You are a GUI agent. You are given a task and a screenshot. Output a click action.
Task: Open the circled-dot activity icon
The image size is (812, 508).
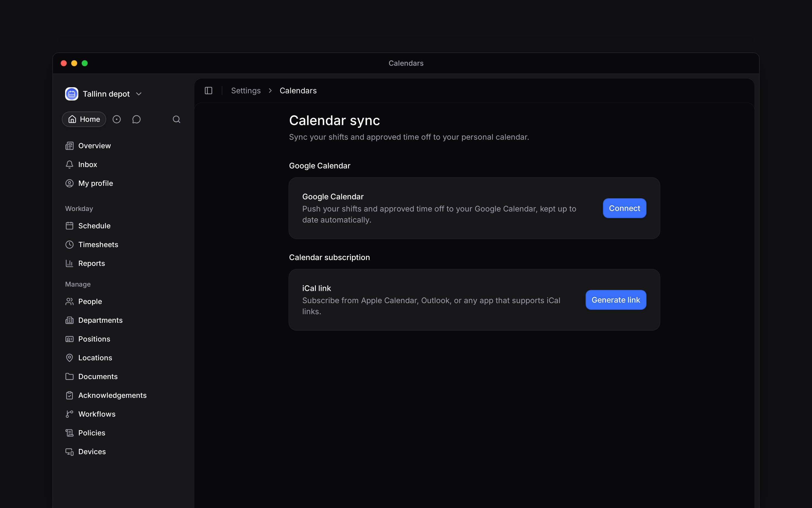(x=116, y=119)
